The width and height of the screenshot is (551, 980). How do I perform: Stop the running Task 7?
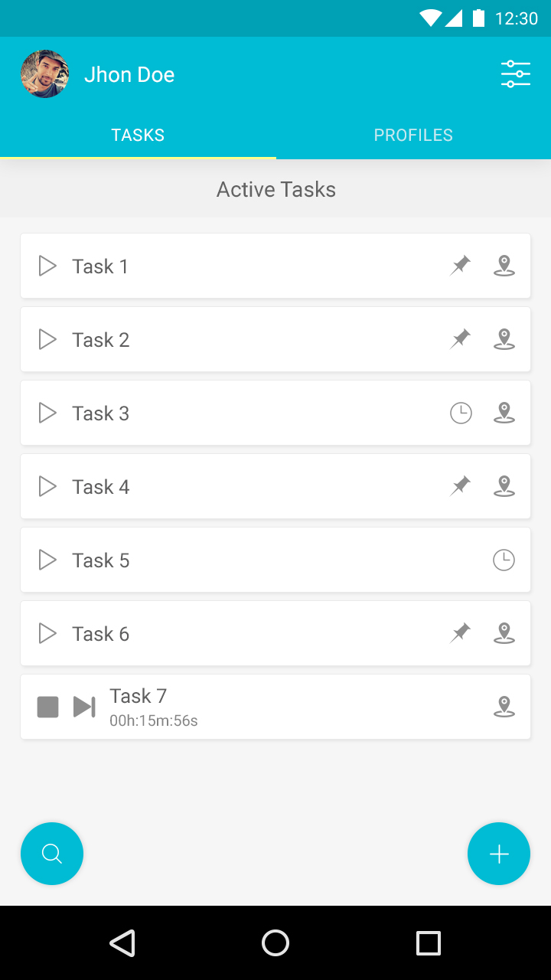pos(48,707)
